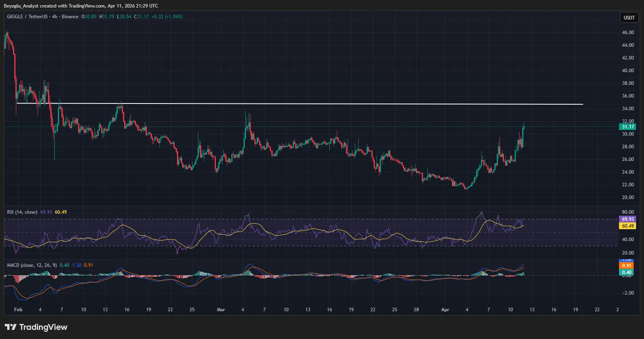
Task: Click the low value L30.54
Action: pyautogui.click(x=124, y=17)
